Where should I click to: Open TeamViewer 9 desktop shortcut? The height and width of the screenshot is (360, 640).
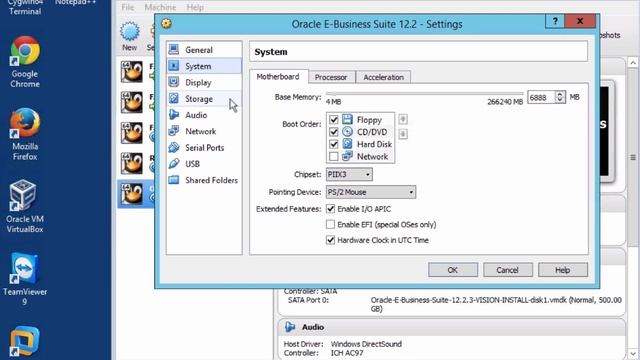[x=25, y=279]
